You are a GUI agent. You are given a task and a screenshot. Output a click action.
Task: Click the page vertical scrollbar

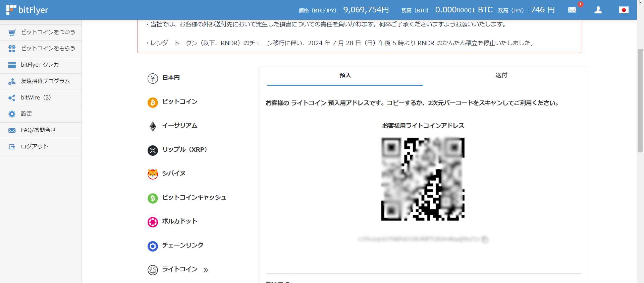(x=640, y=100)
